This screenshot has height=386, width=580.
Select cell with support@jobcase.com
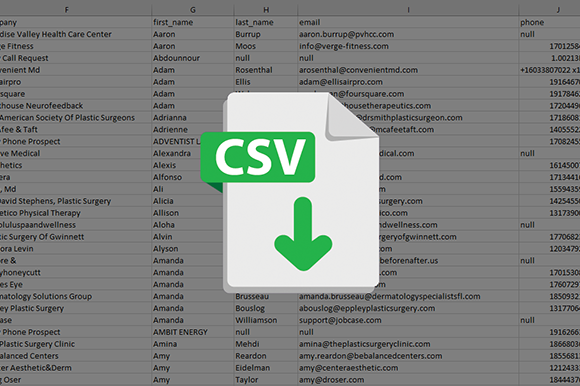(408, 320)
